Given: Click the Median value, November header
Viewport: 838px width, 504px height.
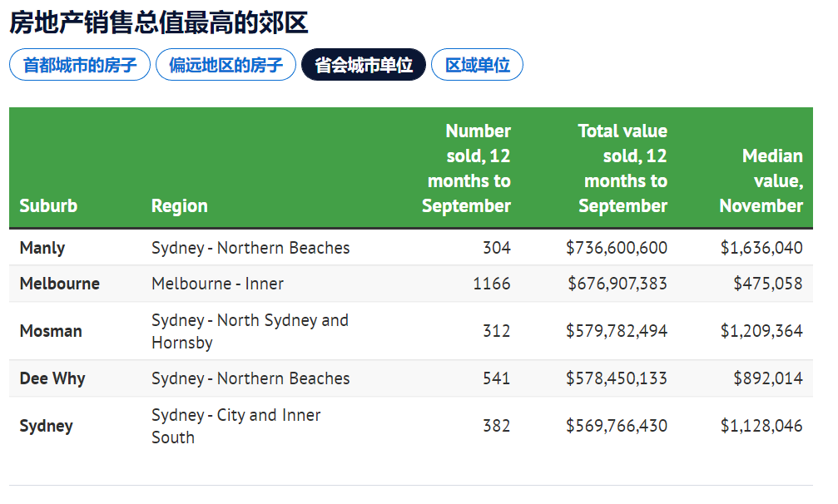Looking at the screenshot, I should [761, 181].
